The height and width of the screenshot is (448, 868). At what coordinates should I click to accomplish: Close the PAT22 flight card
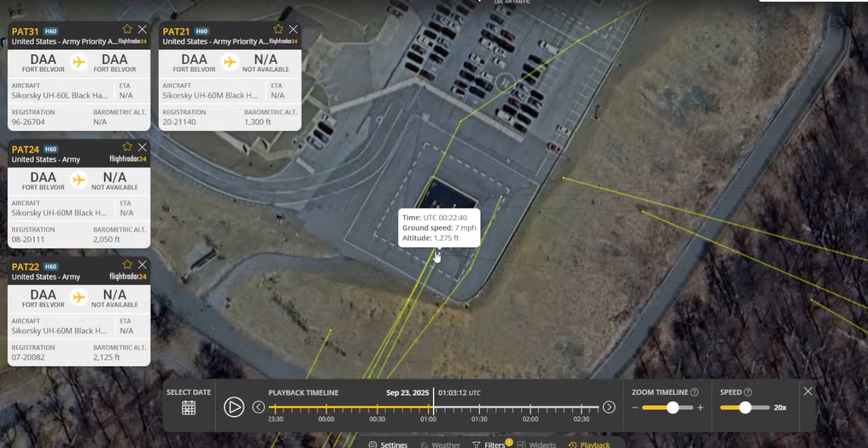coord(142,264)
